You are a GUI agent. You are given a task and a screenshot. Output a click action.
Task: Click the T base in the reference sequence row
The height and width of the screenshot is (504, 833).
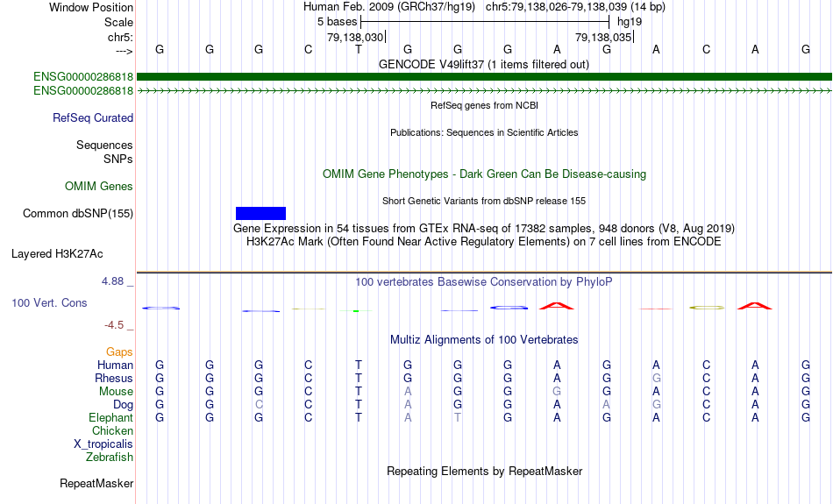pos(359,49)
